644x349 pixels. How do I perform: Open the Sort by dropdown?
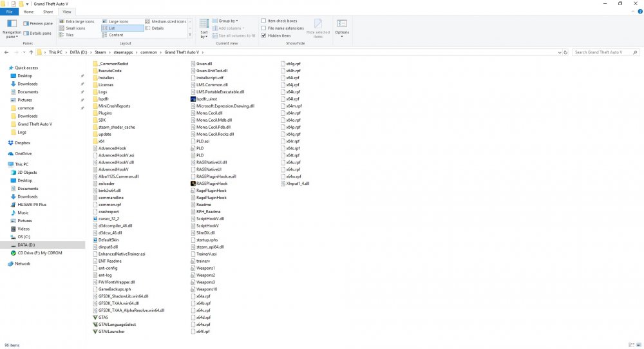[204, 29]
